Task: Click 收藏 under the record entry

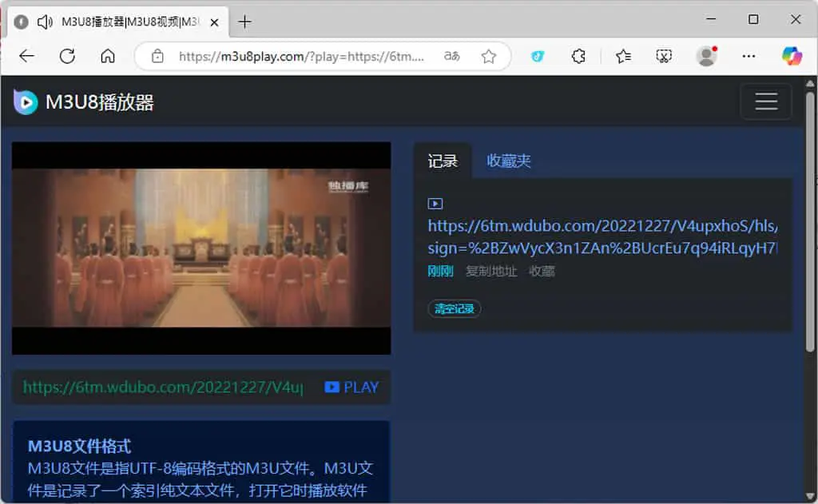Action: pos(542,272)
